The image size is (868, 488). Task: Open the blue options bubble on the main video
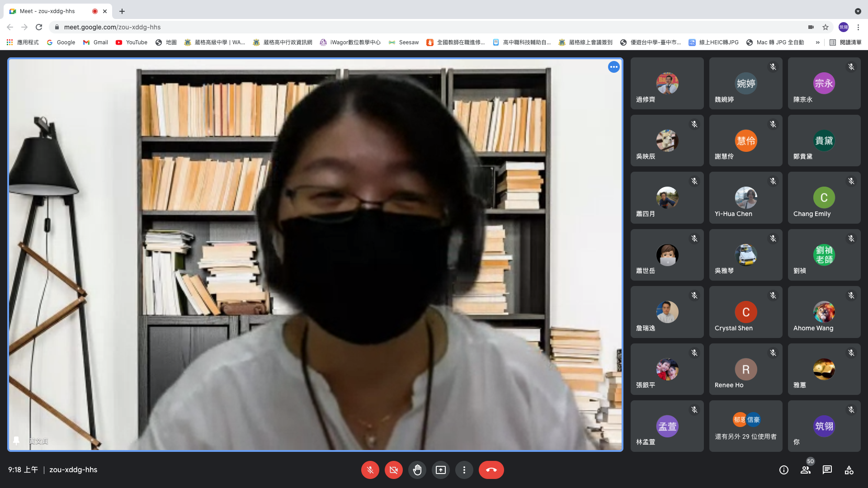tap(613, 67)
